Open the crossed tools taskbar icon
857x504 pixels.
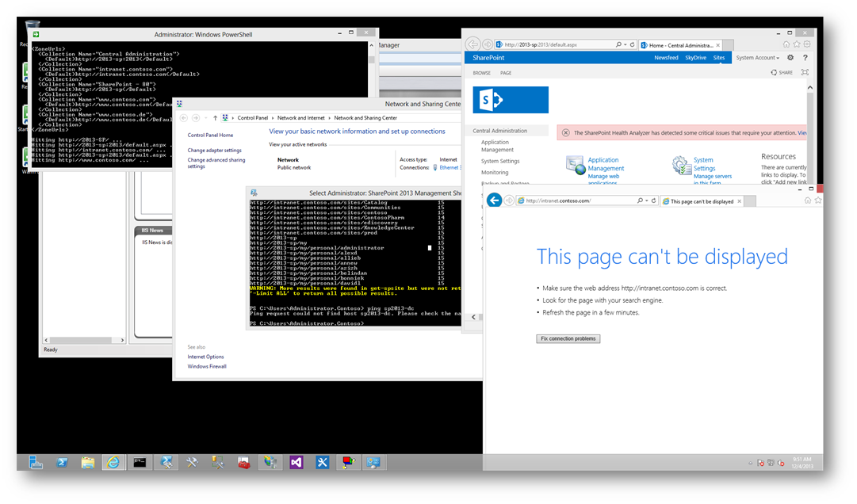[x=192, y=463]
